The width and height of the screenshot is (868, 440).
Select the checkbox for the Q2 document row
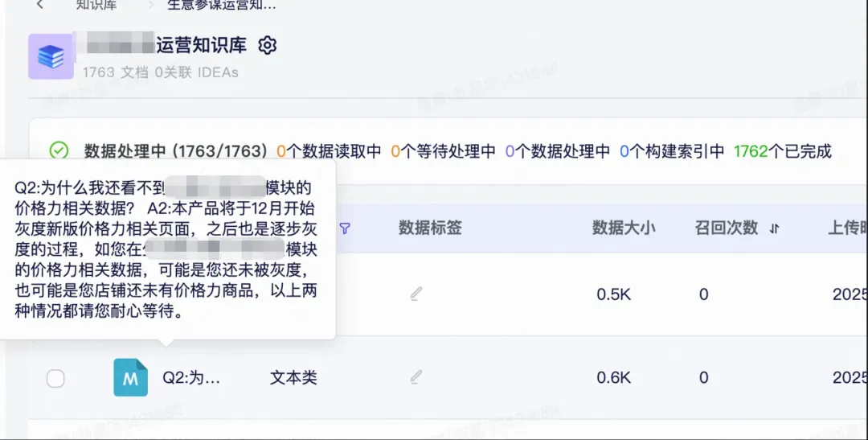(55, 378)
